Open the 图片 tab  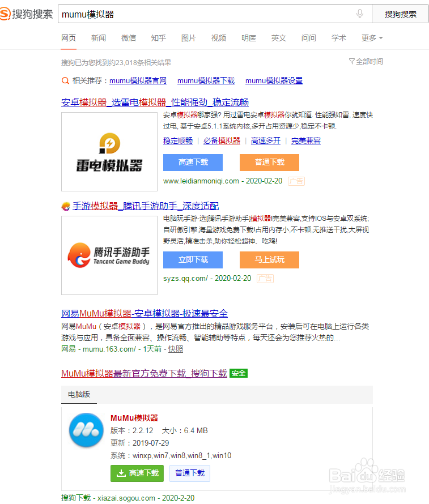pyautogui.click(x=189, y=39)
